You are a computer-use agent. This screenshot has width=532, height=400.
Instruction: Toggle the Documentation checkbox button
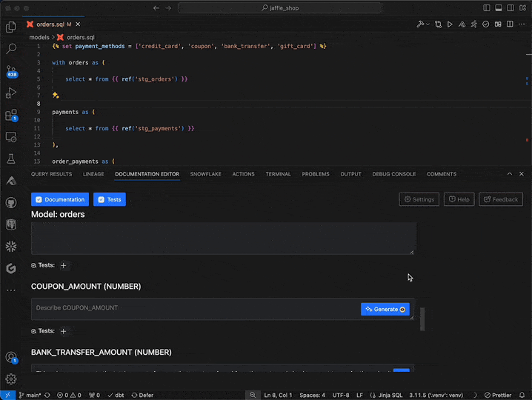coord(60,199)
